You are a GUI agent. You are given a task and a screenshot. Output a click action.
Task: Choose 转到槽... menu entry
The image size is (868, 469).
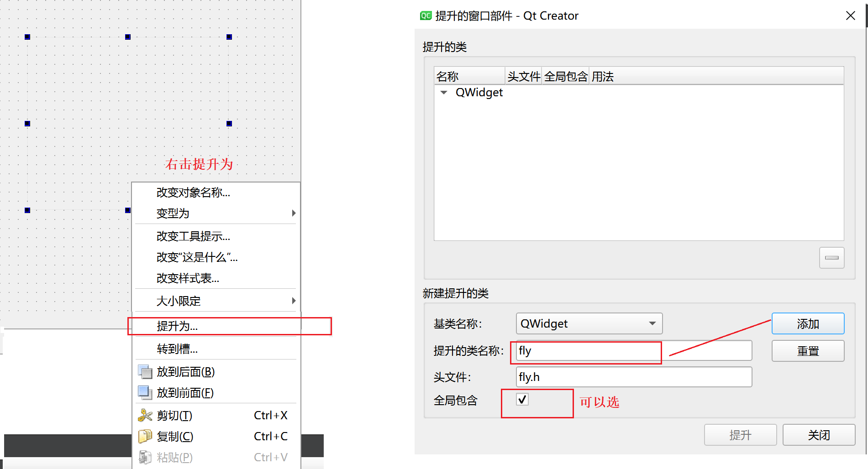click(216, 349)
